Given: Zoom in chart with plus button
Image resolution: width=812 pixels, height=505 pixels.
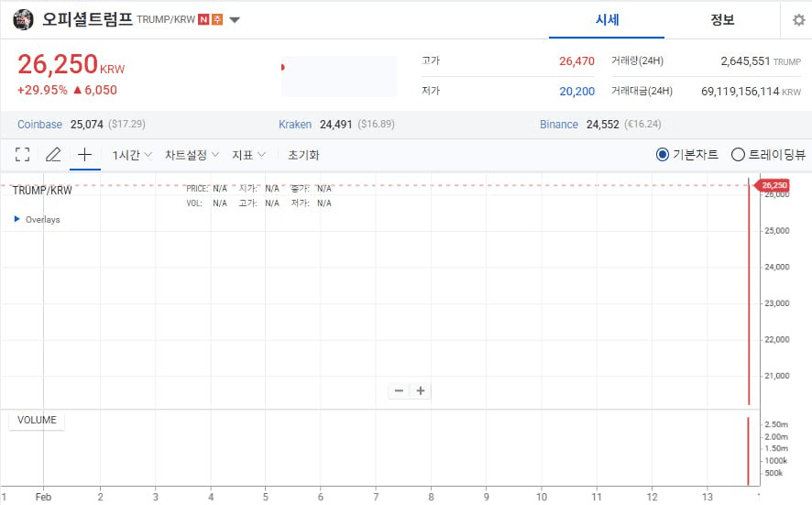Looking at the screenshot, I should 421,390.
